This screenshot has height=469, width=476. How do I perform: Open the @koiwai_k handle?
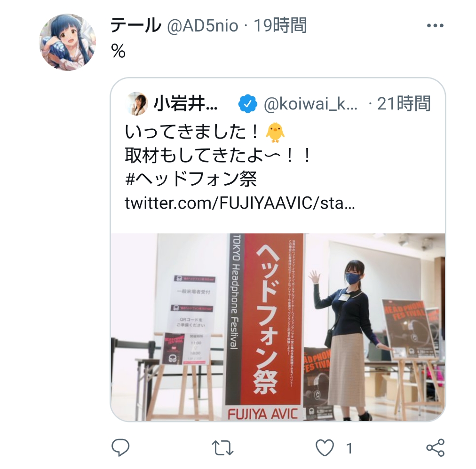point(310,104)
